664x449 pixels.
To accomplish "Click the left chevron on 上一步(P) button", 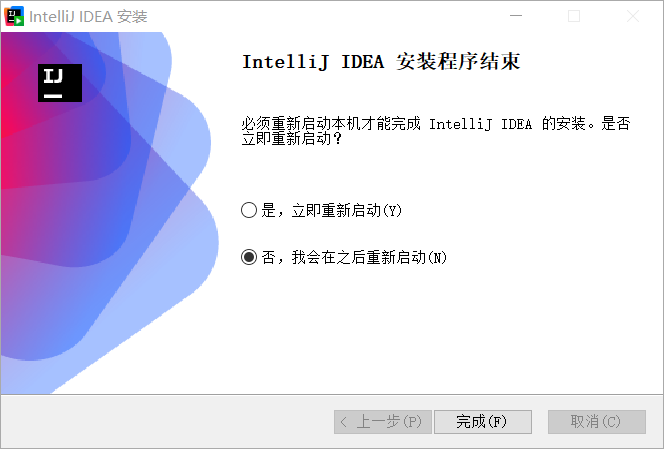I will point(343,422).
